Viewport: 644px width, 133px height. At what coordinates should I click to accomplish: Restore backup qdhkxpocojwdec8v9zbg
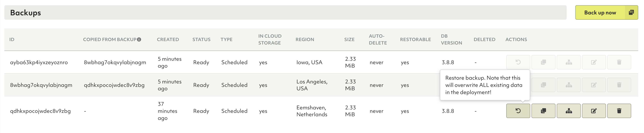[x=518, y=111]
